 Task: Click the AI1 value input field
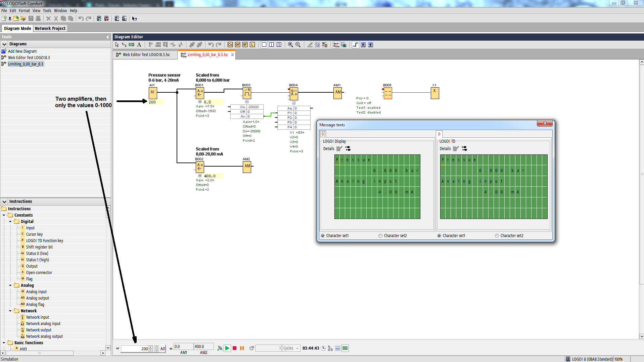(x=134, y=349)
